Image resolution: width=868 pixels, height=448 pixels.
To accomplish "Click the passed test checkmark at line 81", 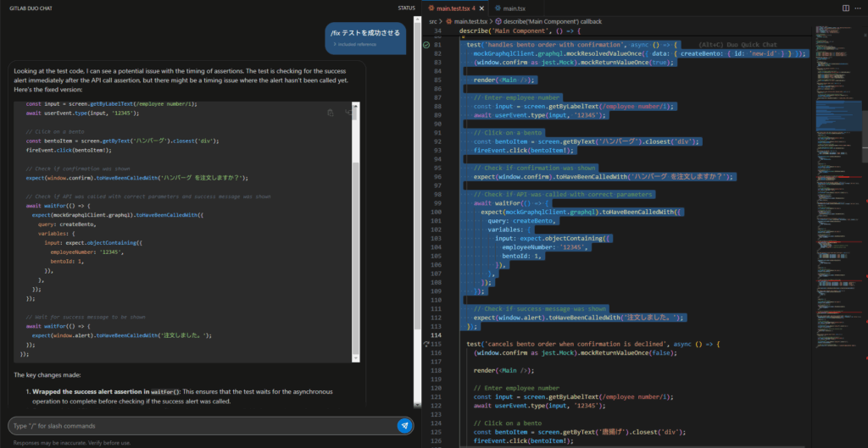I will click(x=426, y=45).
